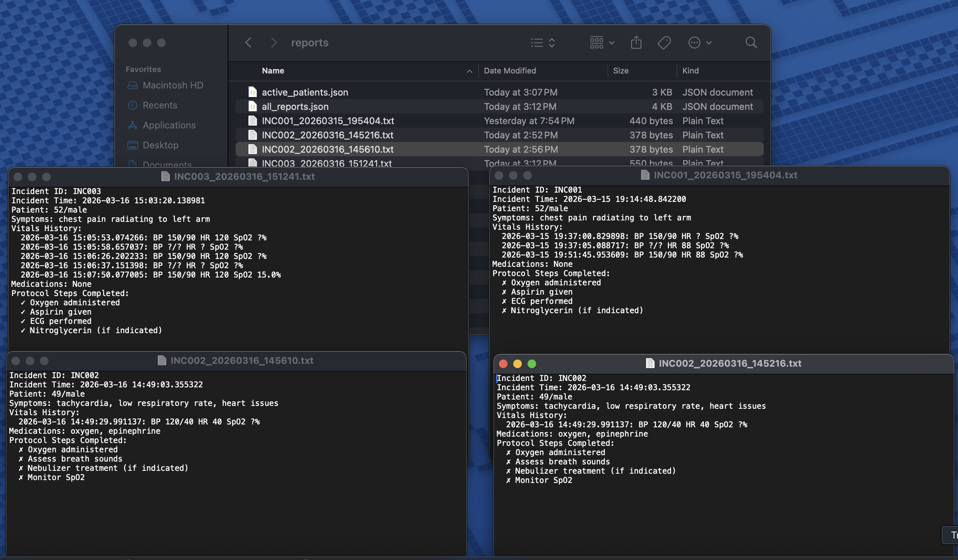The height and width of the screenshot is (560, 958).
Task: Open the group-by options dropdown
Action: [x=602, y=42]
